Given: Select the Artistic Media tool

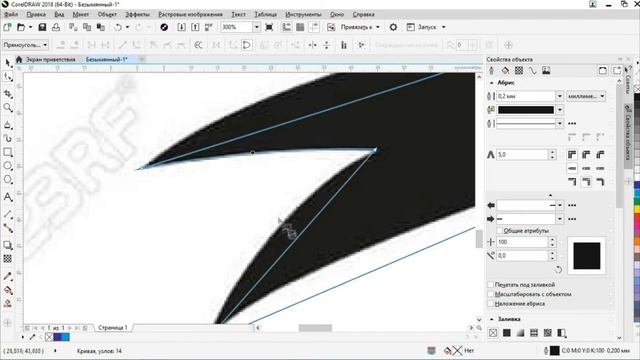Looking at the screenshot, I should click(x=8, y=138).
